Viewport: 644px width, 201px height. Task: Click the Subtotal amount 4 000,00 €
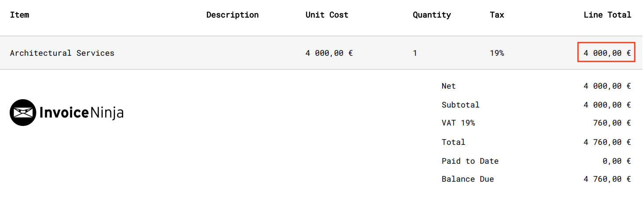click(607, 105)
